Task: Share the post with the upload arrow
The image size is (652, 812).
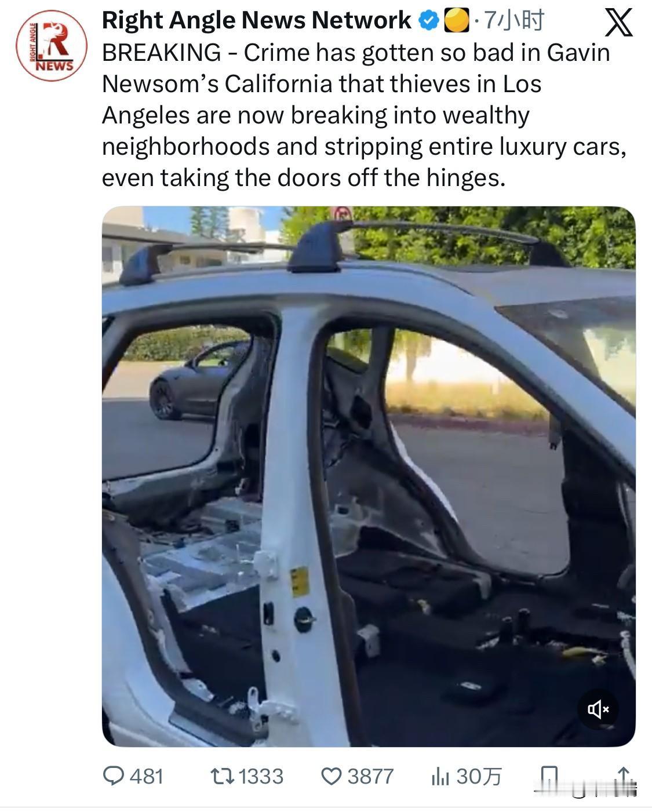Action: click(x=624, y=776)
